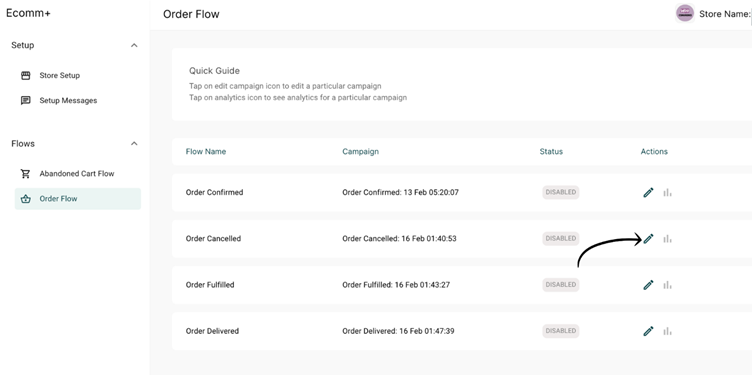The height and width of the screenshot is (375, 752).
Task: View analytics for Order Fulfilled flow
Action: 667,285
